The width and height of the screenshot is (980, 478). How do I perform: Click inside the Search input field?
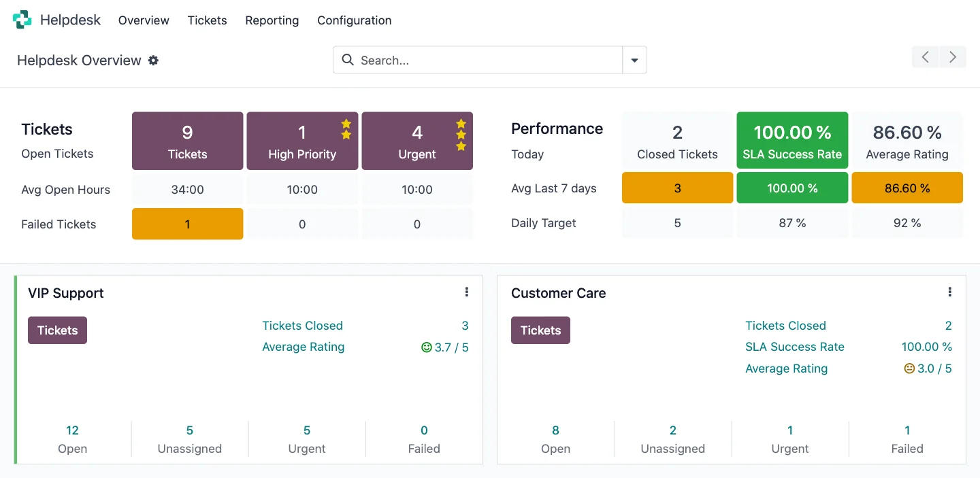pyautogui.click(x=487, y=60)
